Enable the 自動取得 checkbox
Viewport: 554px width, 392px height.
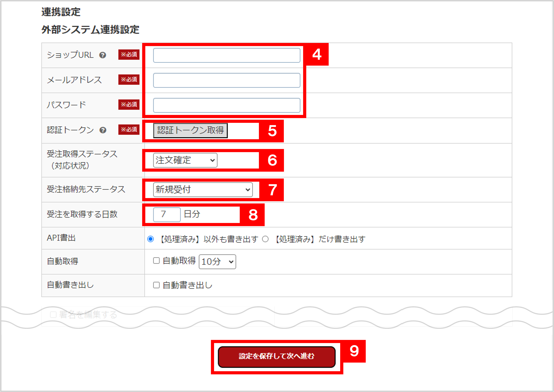click(156, 261)
